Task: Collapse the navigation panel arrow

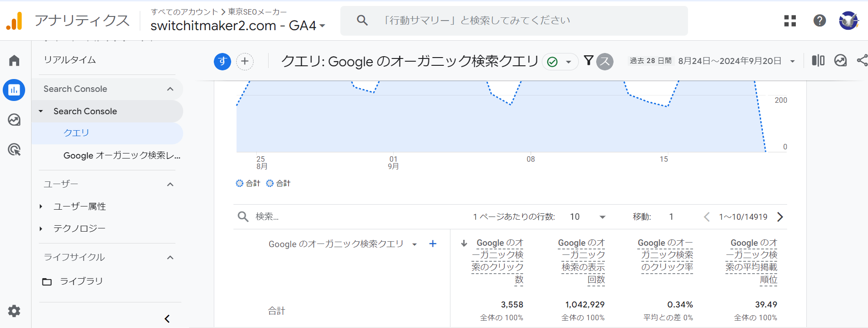Action: [167, 318]
